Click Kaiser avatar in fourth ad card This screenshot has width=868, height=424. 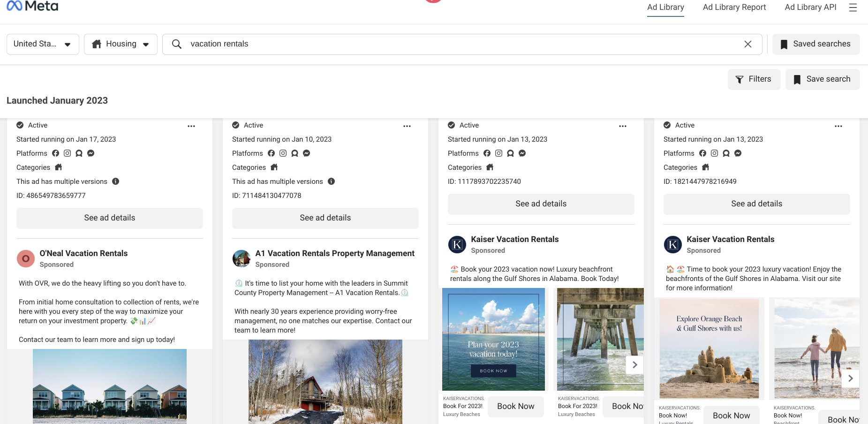click(673, 244)
